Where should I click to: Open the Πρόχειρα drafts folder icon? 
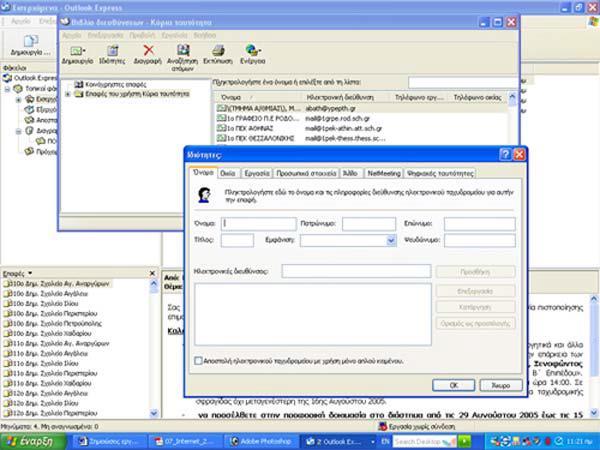coord(29,152)
